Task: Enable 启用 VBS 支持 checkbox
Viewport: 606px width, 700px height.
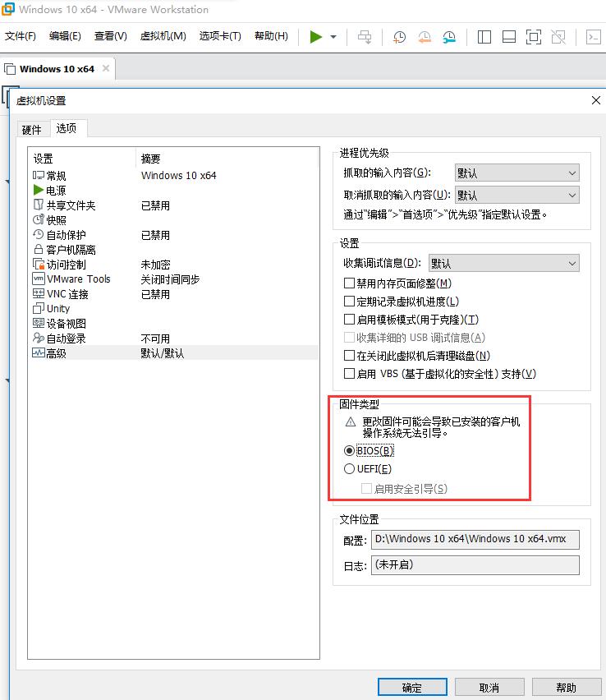Action: pyautogui.click(x=350, y=373)
